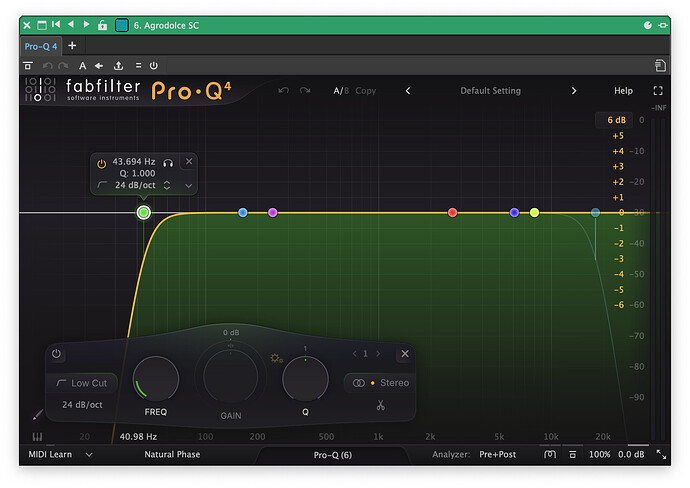Expand the band popup chevron menu
The image size is (690, 488).
pos(188,186)
